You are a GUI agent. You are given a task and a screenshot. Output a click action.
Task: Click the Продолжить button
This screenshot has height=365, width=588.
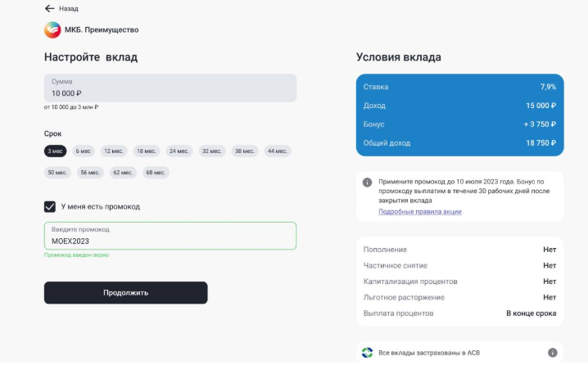click(125, 293)
